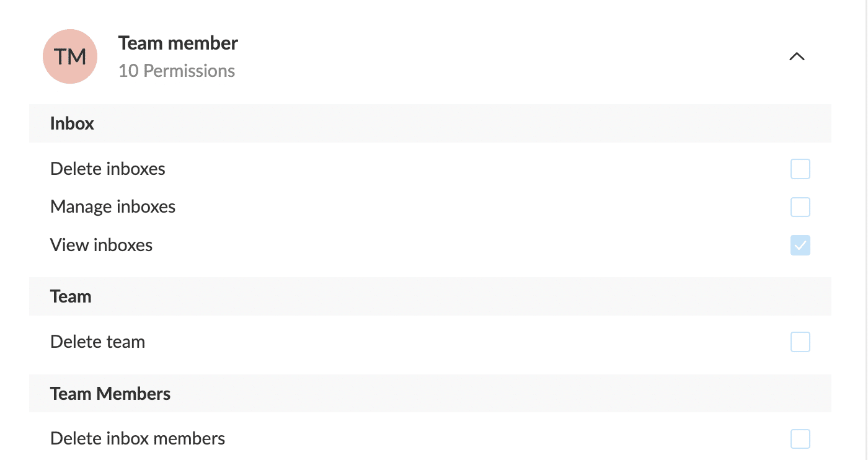Viewport: 868px width, 460px height.
Task: Select the Team section header
Action: coord(71,296)
